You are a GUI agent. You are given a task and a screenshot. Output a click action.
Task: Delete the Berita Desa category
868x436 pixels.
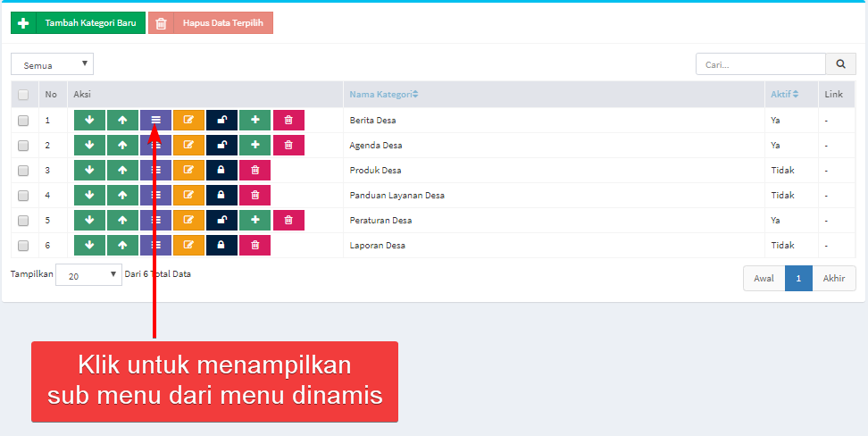coord(288,121)
